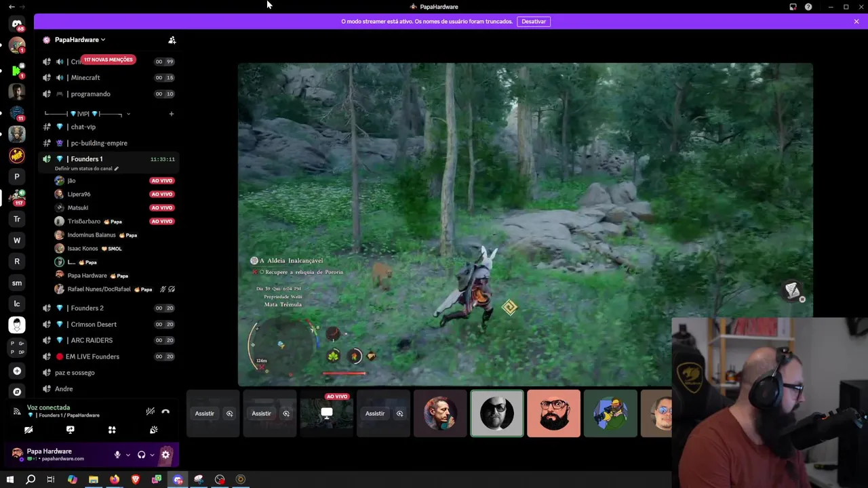This screenshot has width=868, height=488.
Task: Click AO VIVO badge next to jão
Action: 162,181
